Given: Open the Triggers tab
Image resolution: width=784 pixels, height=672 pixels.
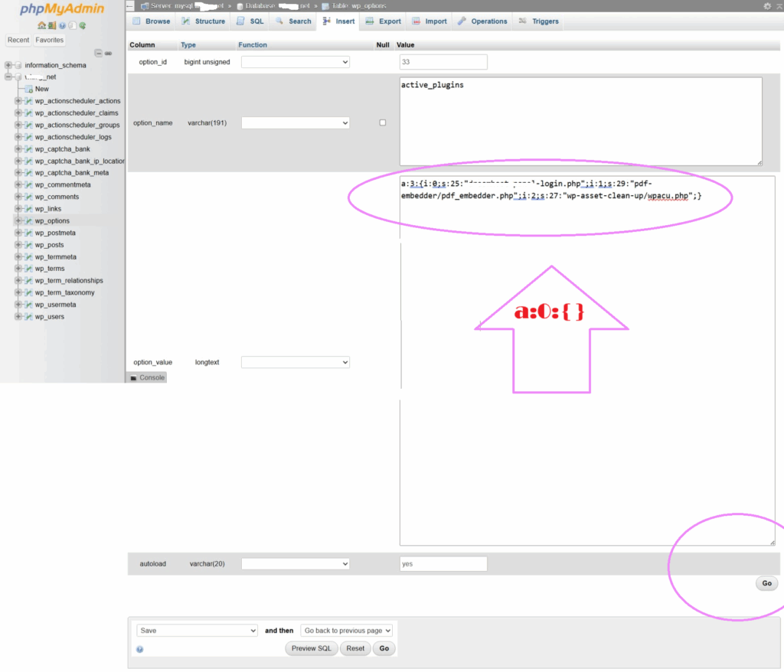Looking at the screenshot, I should (x=539, y=21).
